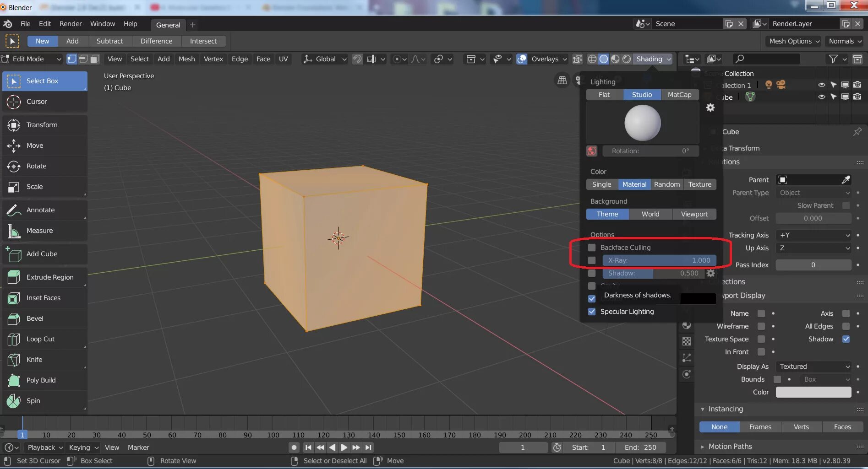The height and width of the screenshot is (469, 868).
Task: Open the Tracking Axis dropdown
Action: (x=813, y=235)
